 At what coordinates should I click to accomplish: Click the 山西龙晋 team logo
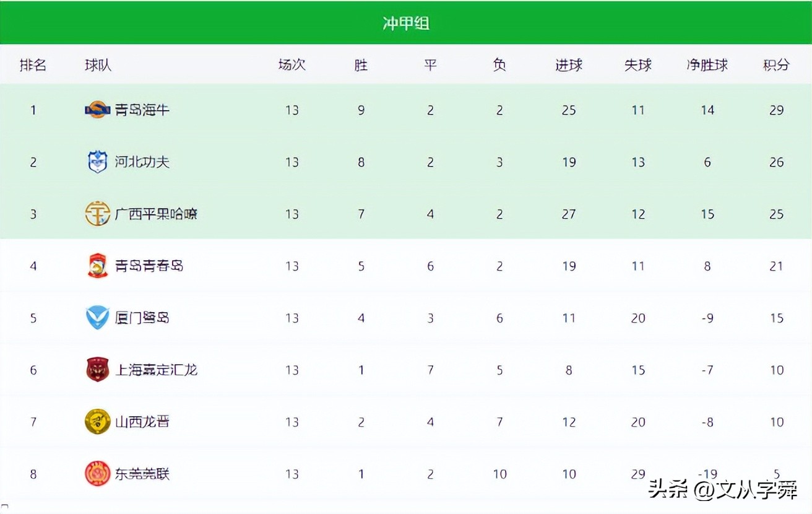click(97, 422)
